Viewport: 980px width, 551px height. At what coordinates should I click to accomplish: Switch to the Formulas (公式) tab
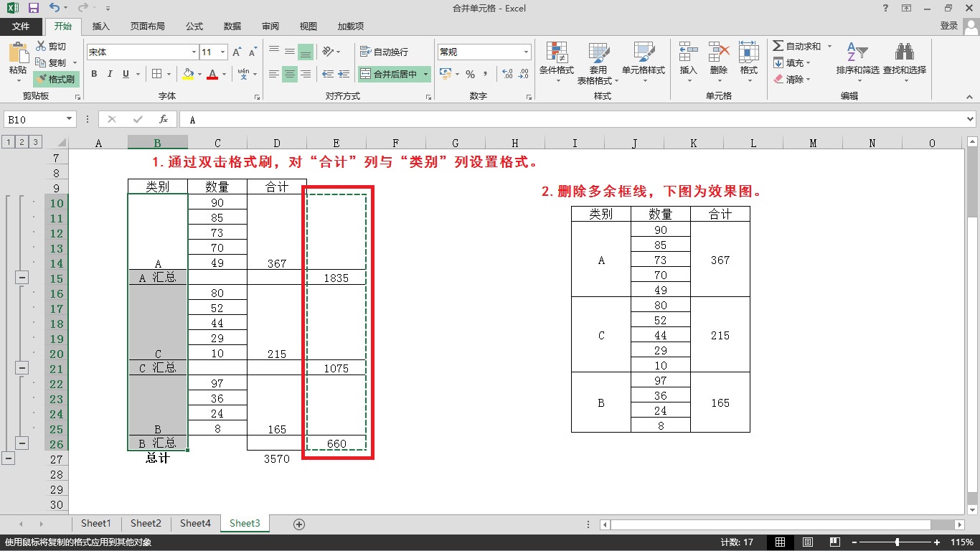(194, 26)
